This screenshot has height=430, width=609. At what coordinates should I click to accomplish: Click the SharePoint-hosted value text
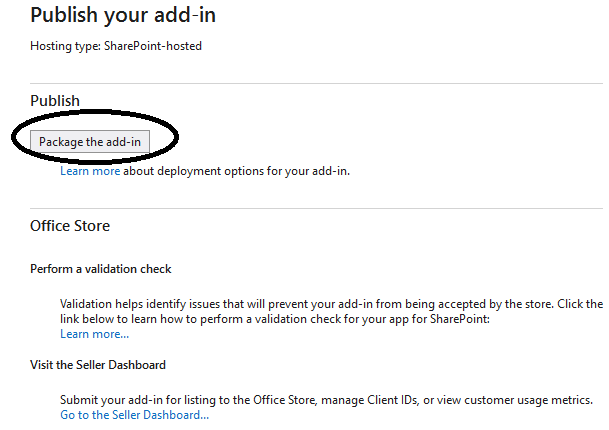pyautogui.click(x=153, y=46)
